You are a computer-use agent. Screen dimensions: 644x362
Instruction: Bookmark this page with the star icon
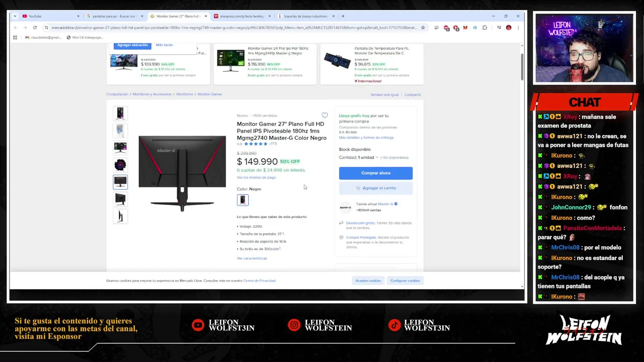click(423, 28)
